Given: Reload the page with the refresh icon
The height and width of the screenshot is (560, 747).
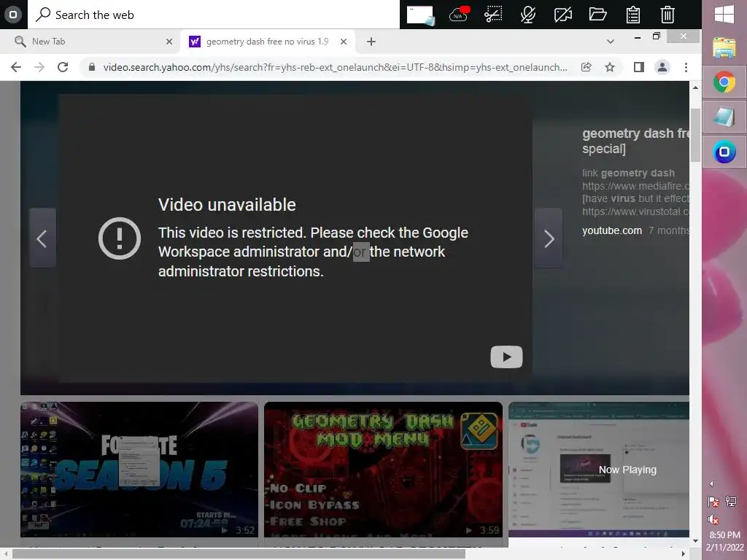Looking at the screenshot, I should click(63, 67).
